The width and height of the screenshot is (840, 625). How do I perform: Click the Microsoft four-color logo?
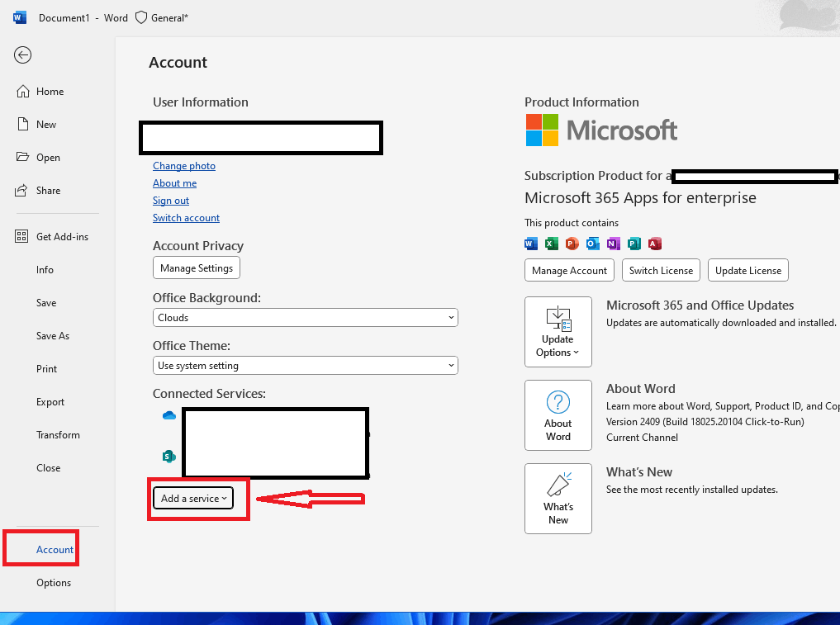(x=542, y=130)
